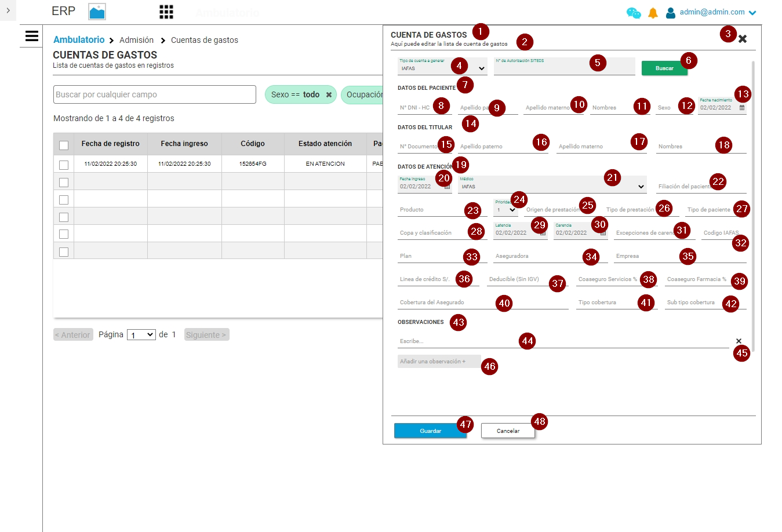Tick the second table row checkbox
This screenshot has height=532, width=782.
64,183
